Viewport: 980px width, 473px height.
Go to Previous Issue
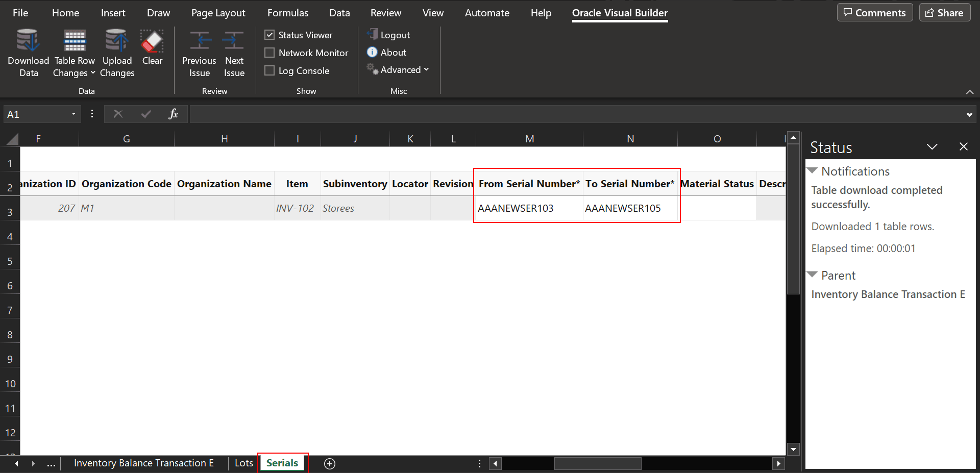[x=199, y=53]
